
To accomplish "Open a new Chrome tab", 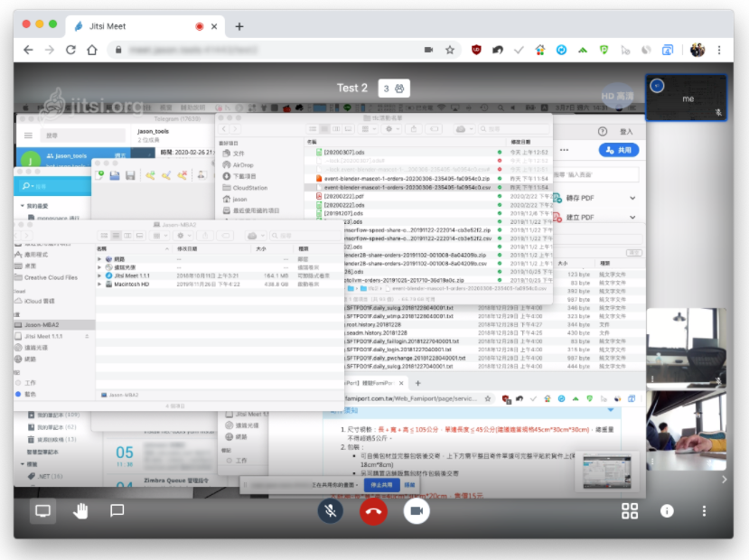I will point(239,26).
